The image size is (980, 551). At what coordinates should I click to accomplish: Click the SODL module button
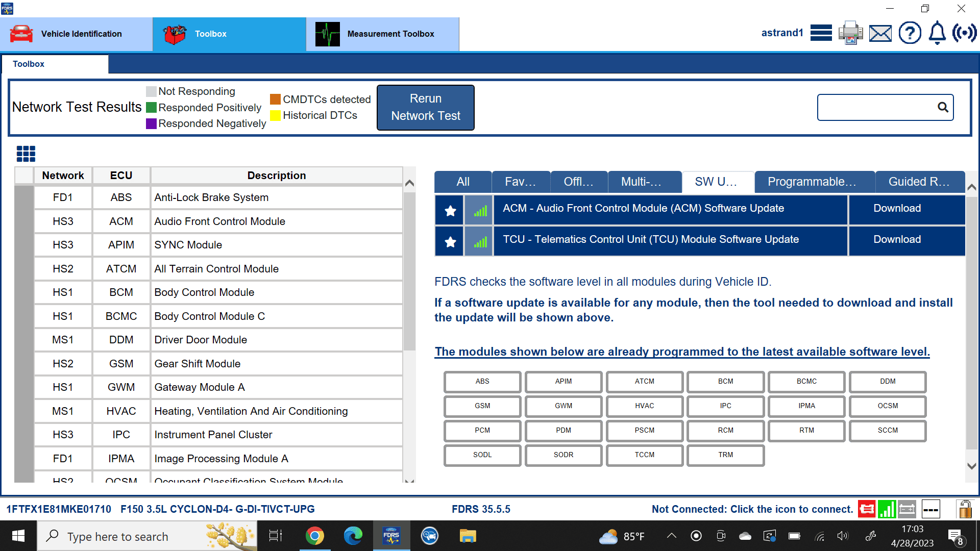482,455
